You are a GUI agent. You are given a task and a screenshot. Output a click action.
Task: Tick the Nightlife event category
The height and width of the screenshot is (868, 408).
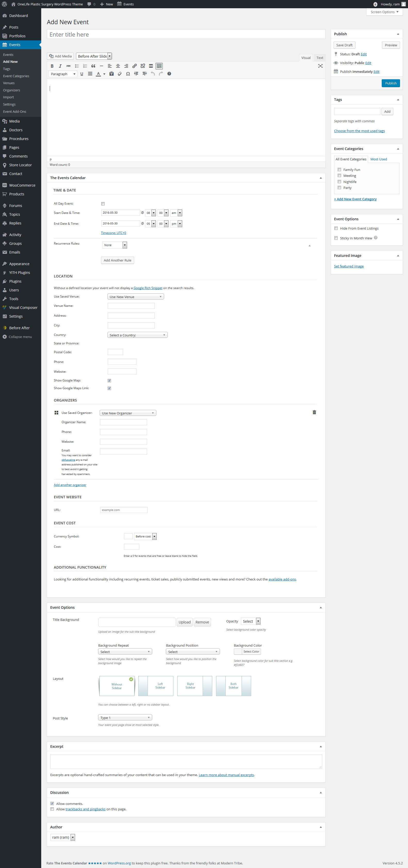[x=339, y=182]
